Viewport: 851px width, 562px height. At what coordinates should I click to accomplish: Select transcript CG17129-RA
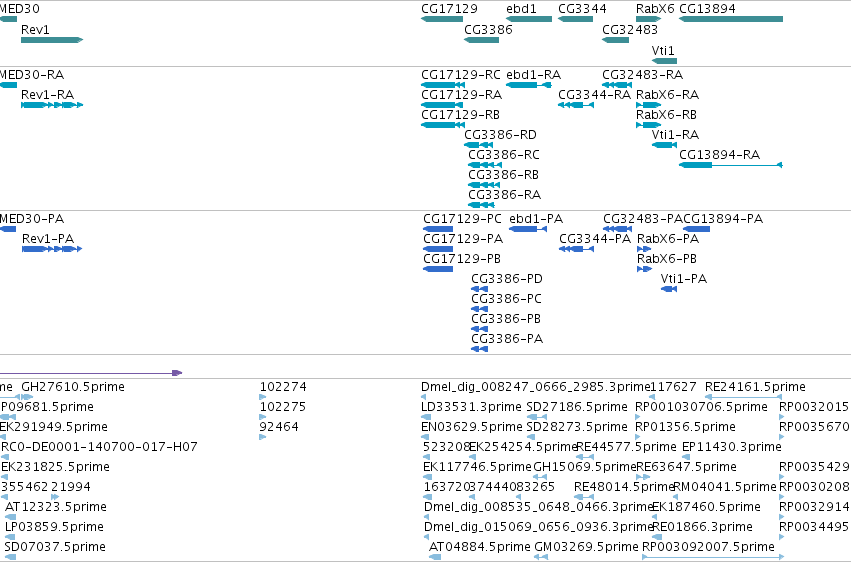(x=442, y=105)
